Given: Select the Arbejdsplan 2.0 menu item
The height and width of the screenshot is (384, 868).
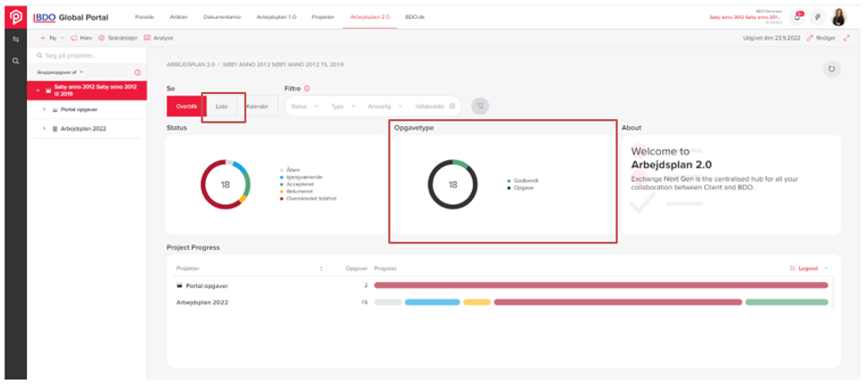Looking at the screenshot, I should point(370,17).
